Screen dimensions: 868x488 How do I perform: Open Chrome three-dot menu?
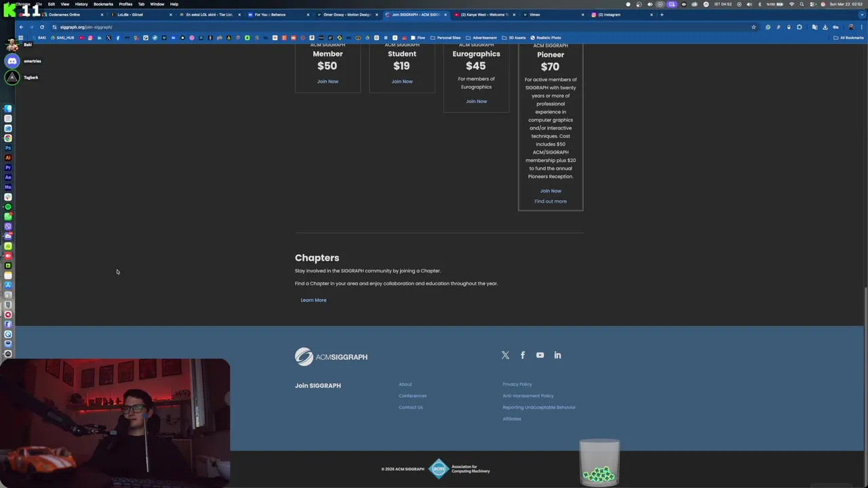click(x=861, y=27)
